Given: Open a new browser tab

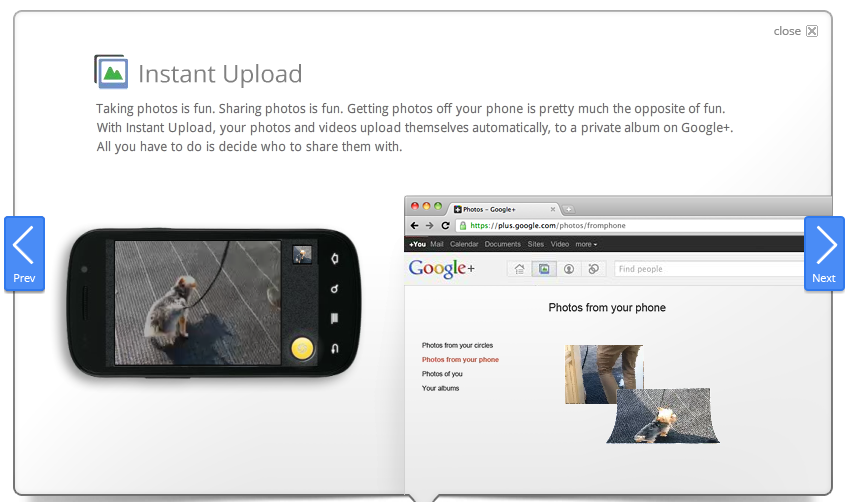Looking at the screenshot, I should click(x=569, y=210).
